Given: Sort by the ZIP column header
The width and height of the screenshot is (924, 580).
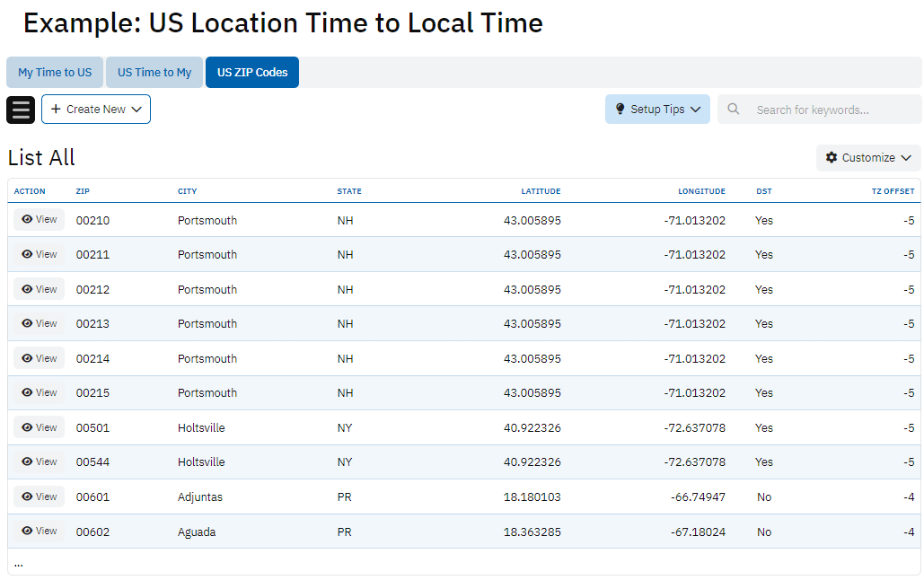Looking at the screenshot, I should pyautogui.click(x=83, y=191).
